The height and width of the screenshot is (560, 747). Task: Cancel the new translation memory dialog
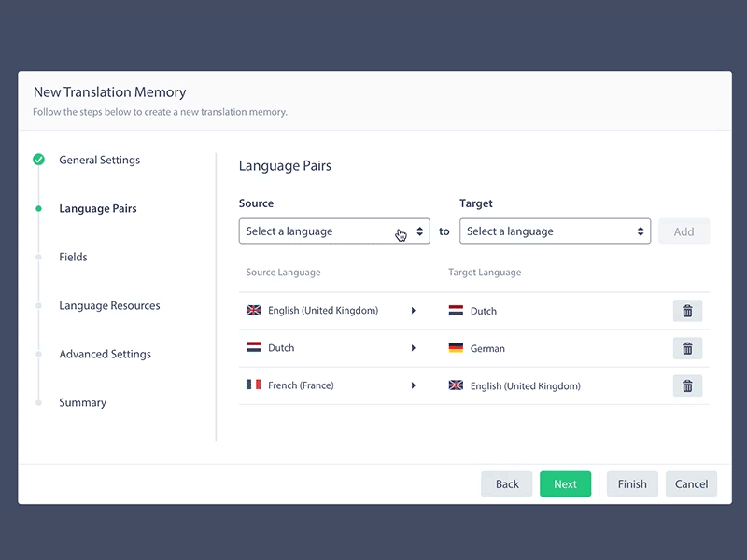[691, 483]
